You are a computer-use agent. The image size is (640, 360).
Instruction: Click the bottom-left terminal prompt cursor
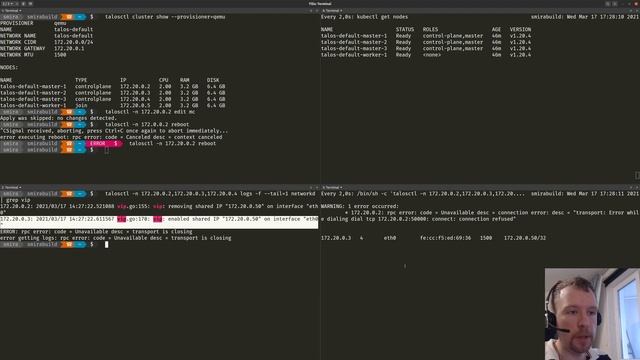(107, 244)
